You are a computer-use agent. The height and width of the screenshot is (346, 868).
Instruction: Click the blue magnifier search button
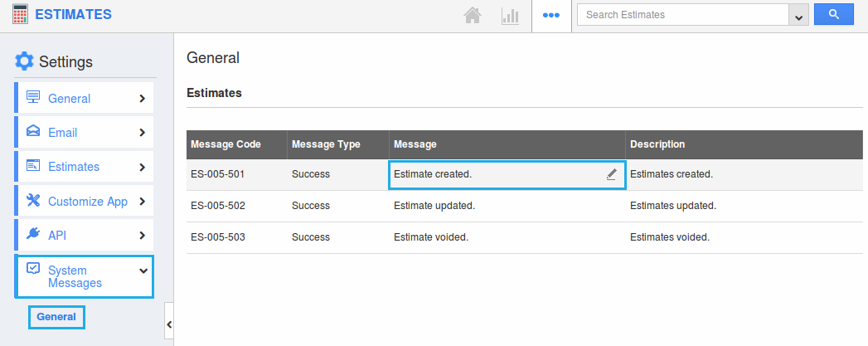833,14
